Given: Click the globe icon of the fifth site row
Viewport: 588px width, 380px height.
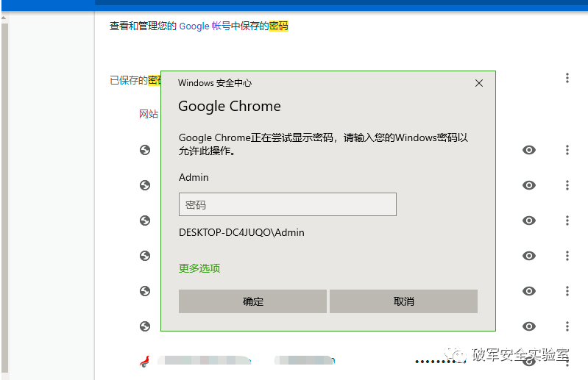Looking at the screenshot, I should 145,291.
